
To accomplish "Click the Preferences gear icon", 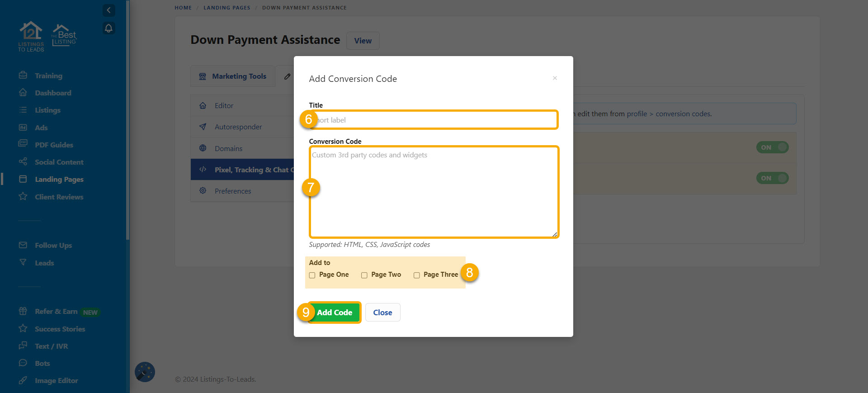I will point(203,191).
